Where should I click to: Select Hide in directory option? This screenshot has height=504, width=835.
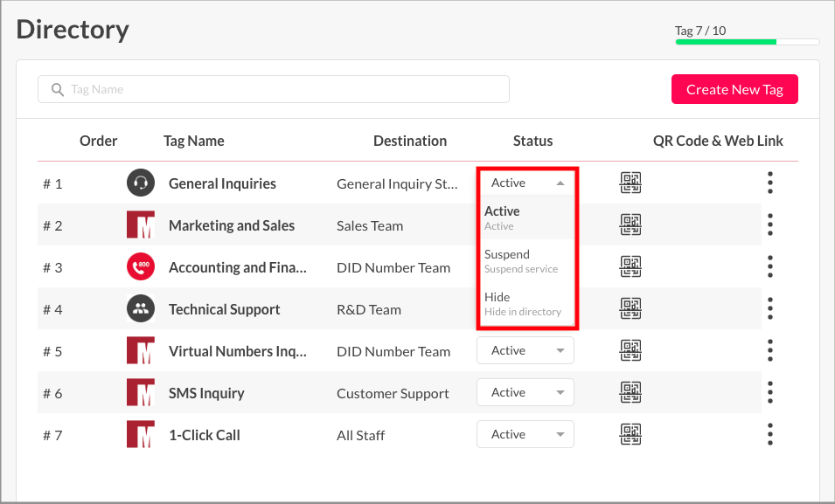tap(527, 303)
